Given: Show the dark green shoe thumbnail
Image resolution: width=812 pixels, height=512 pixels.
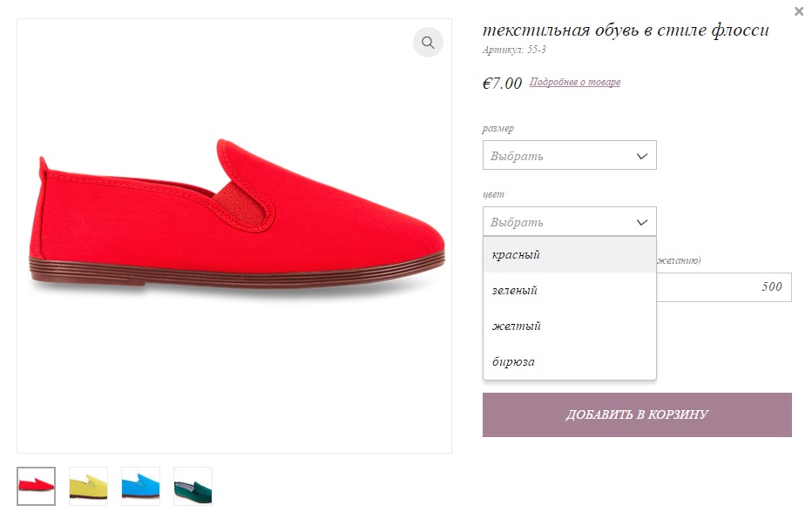Looking at the screenshot, I should 193,486.
